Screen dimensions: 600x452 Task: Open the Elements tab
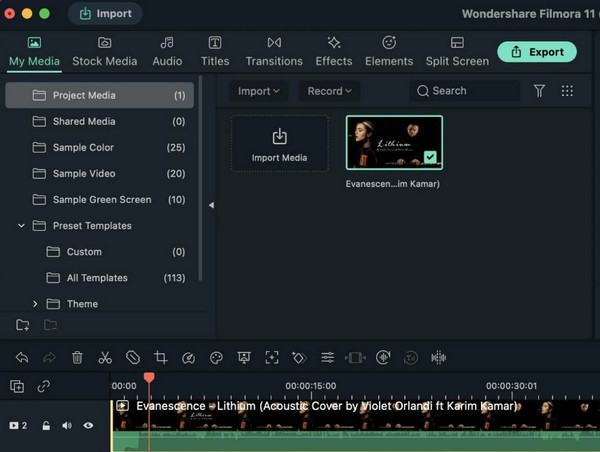pos(389,52)
